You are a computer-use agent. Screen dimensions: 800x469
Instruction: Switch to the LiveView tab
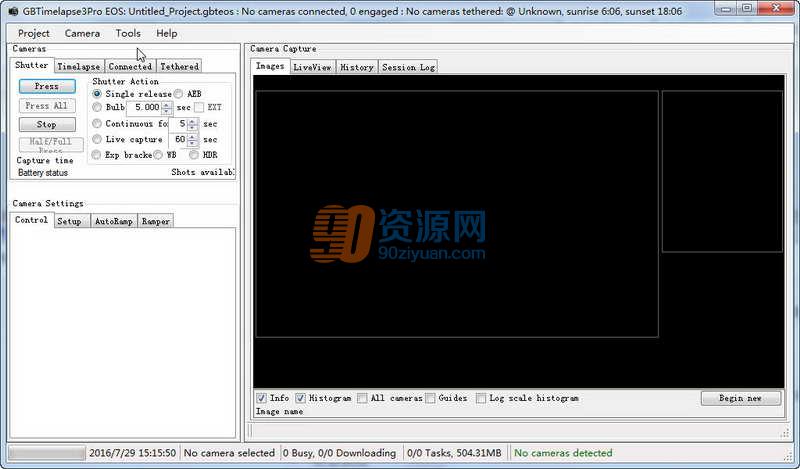[x=313, y=67]
